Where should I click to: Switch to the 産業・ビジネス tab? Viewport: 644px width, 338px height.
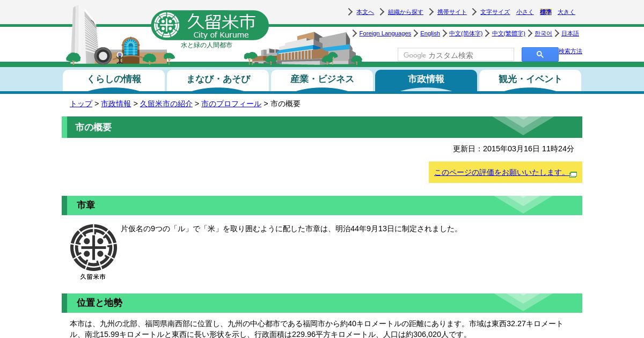point(322,80)
